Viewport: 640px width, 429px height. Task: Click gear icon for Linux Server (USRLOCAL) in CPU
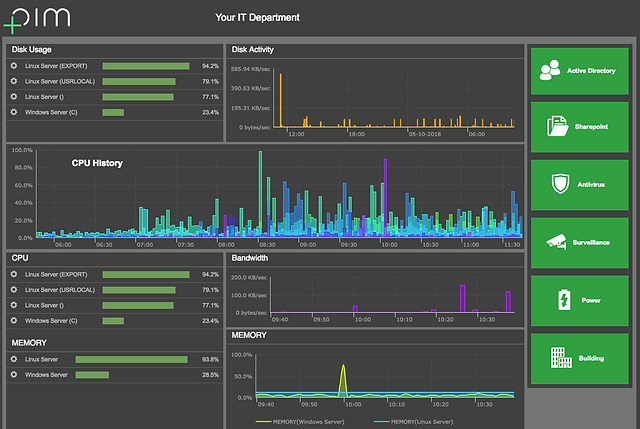(x=14, y=289)
